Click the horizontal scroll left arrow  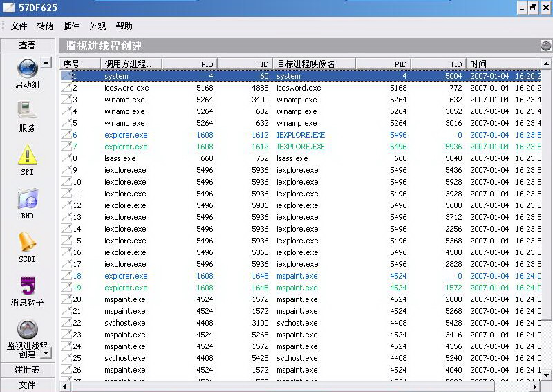(64, 386)
